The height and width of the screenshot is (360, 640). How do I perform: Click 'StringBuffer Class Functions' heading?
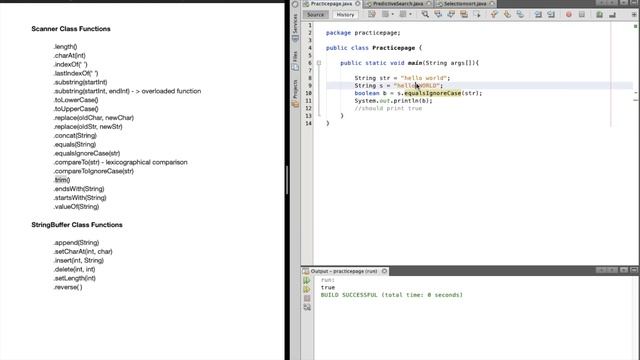click(77, 225)
